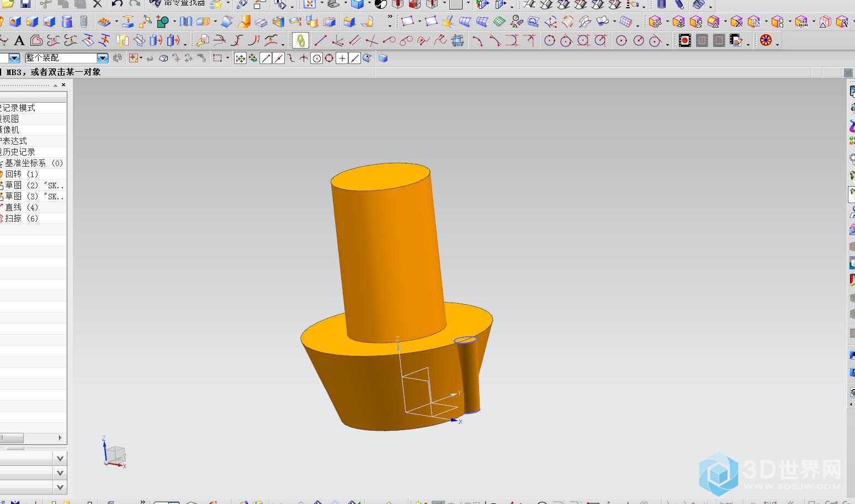Click the Delete (X) icon in top toolbar
The width and height of the screenshot is (855, 504).
[x=98, y=4]
